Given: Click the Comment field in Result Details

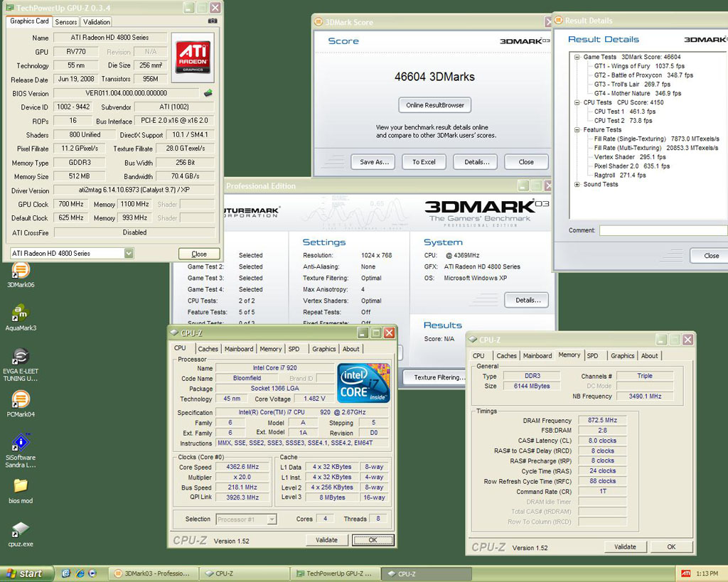Looking at the screenshot, I should pos(663,230).
